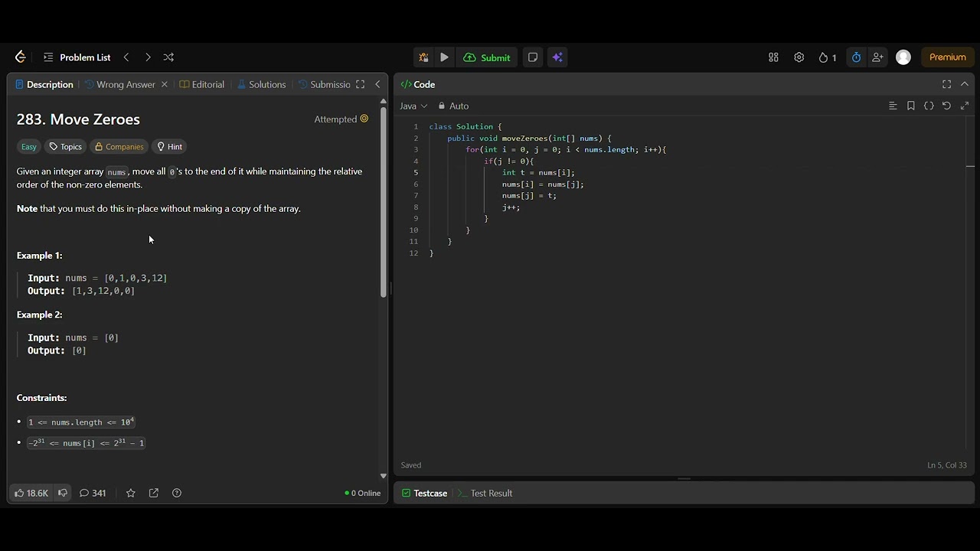Viewport: 980px width, 551px height.
Task: Open the notes icon
Action: click(533, 57)
